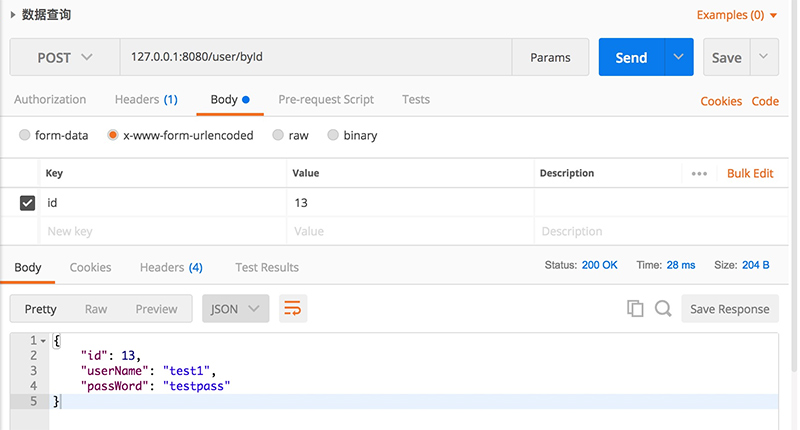This screenshot has width=800, height=430.
Task: Open the three-dots column options
Action: (699, 173)
